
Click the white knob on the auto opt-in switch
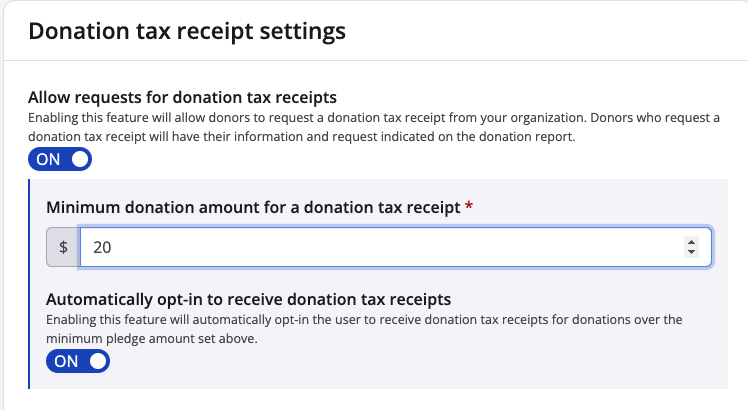coord(97,361)
